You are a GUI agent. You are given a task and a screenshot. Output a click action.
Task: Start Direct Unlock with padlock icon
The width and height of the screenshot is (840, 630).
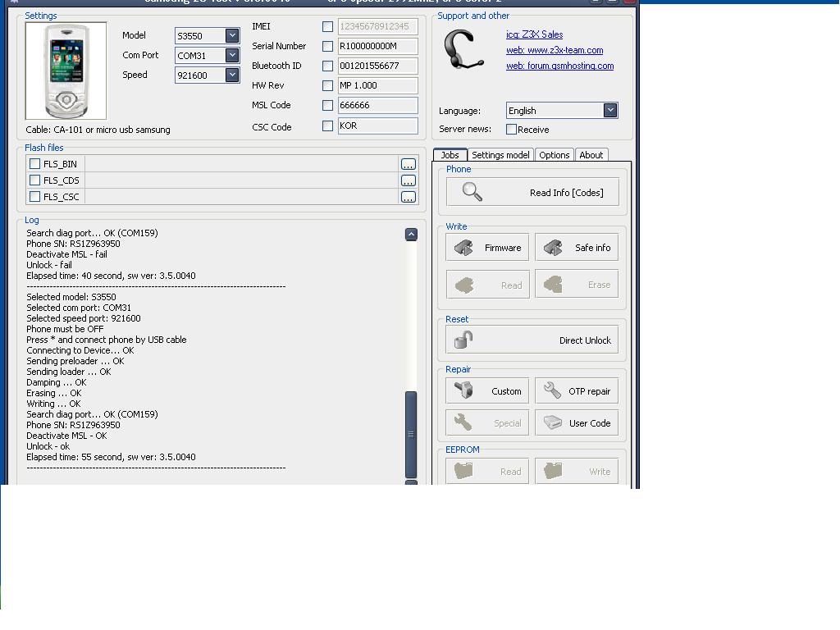click(x=532, y=340)
